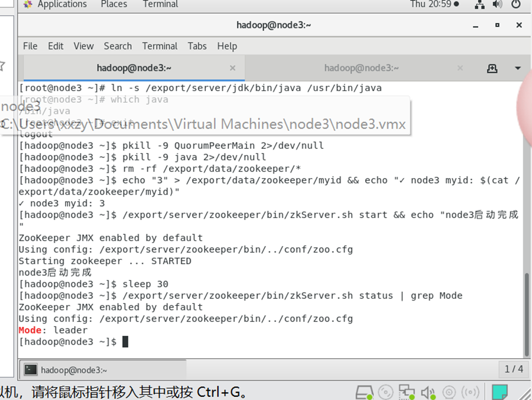Click the Thu 20:59 clock
The height and width of the screenshot is (400, 532).
tap(434, 4)
